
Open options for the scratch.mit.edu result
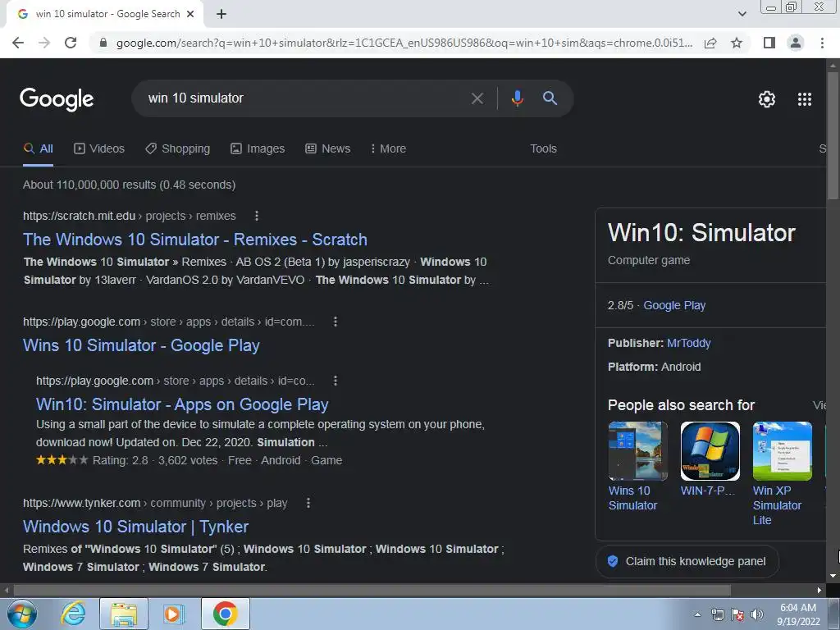tap(257, 216)
